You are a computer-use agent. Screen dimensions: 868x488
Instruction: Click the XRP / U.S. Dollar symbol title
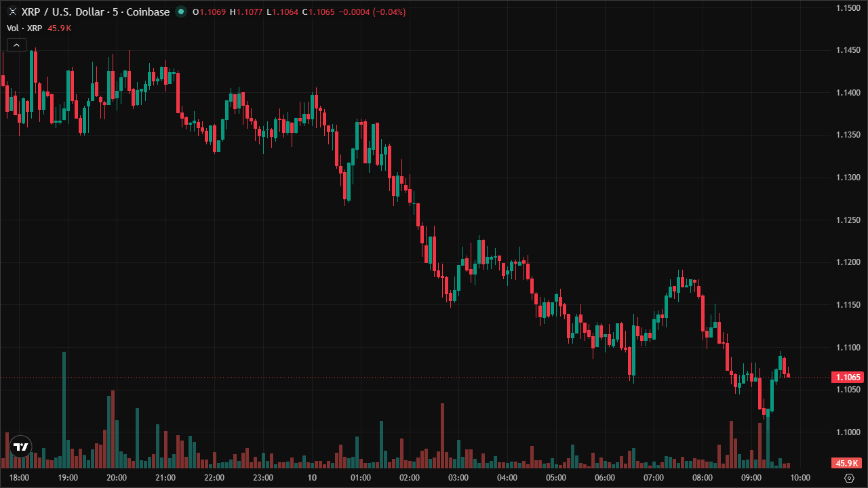point(95,12)
